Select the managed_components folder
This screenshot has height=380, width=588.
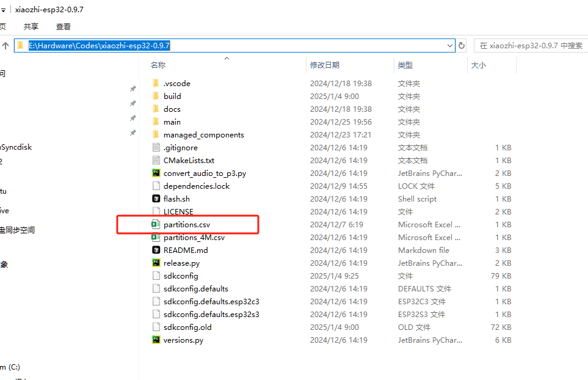point(203,134)
